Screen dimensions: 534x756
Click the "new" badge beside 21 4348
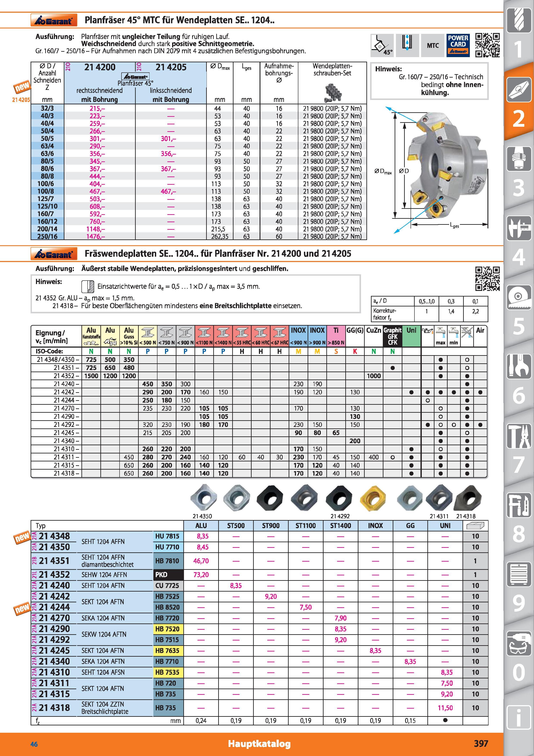(x=22, y=537)
